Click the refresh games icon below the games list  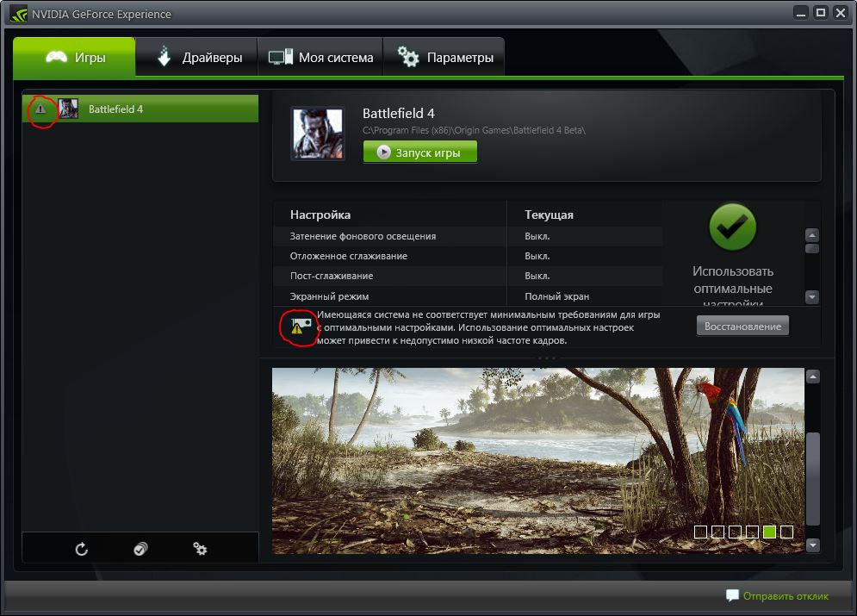[82, 549]
